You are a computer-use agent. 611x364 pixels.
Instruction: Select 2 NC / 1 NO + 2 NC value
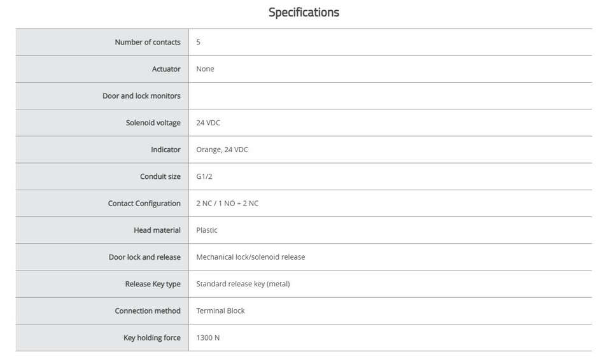click(x=227, y=204)
